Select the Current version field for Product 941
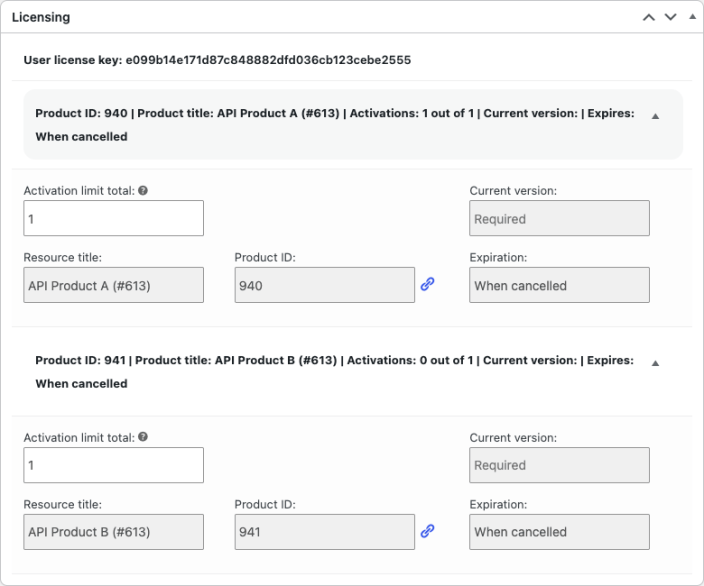This screenshot has width=704, height=586. click(559, 465)
